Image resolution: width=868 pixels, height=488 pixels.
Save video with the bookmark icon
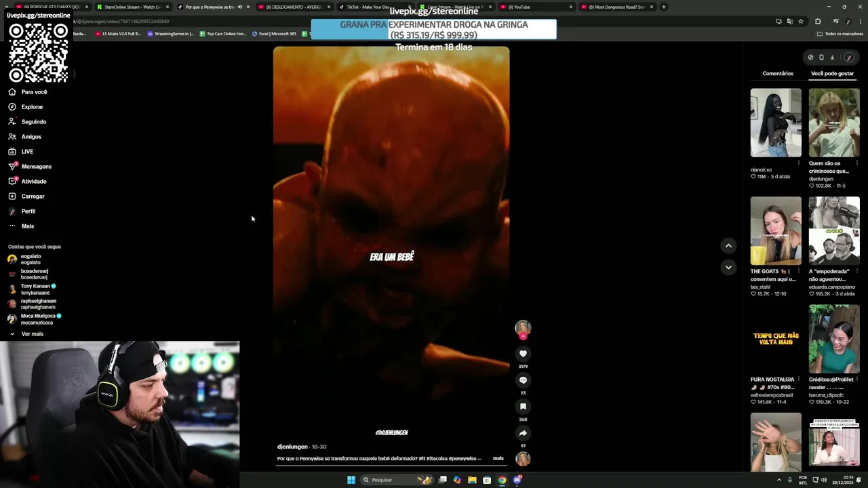[523, 407]
